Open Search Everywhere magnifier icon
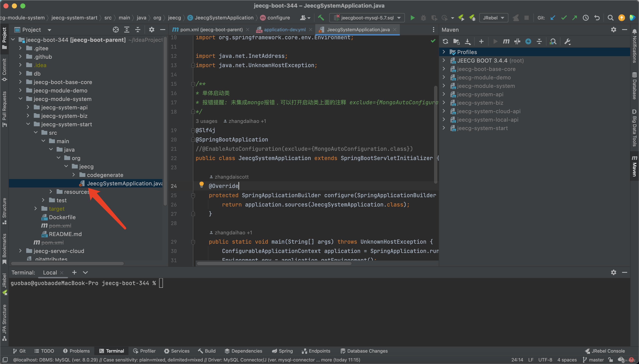This screenshot has height=364, width=639. click(x=610, y=18)
